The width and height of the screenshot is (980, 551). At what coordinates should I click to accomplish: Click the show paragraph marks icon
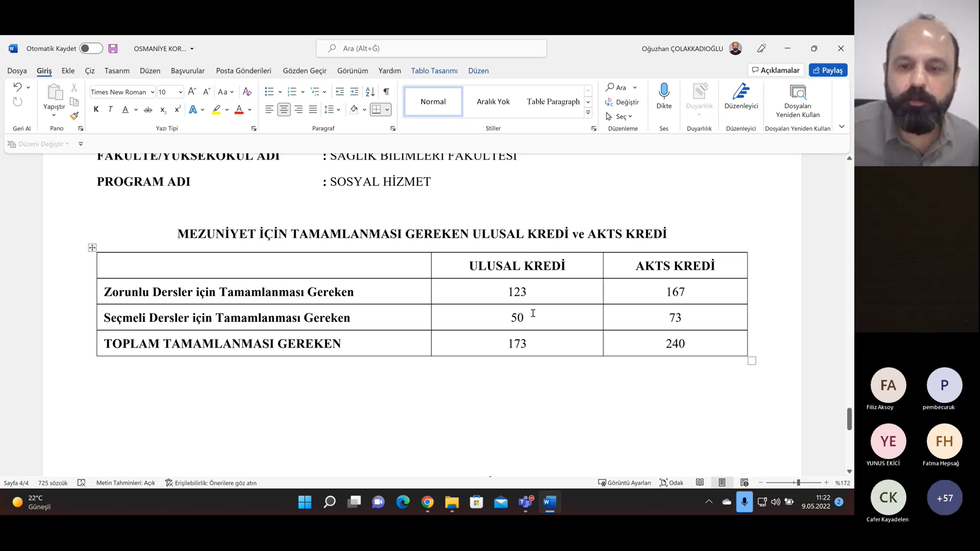point(386,92)
